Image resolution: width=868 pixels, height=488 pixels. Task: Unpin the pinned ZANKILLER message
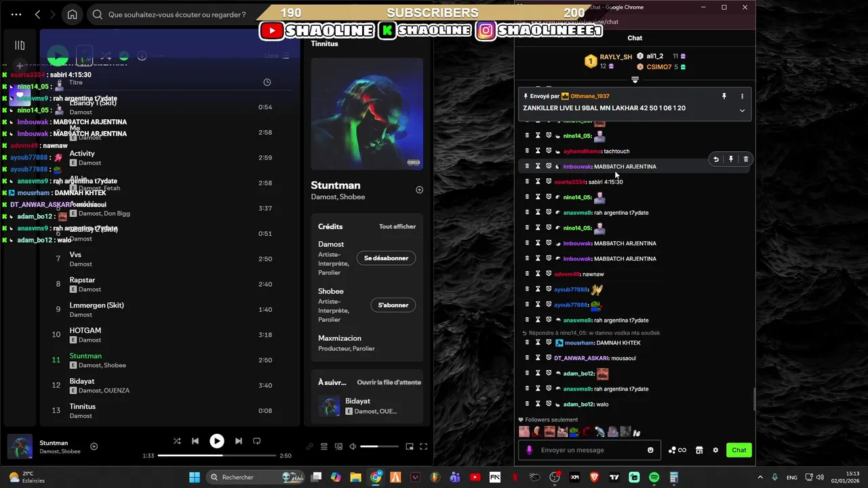coord(724,96)
